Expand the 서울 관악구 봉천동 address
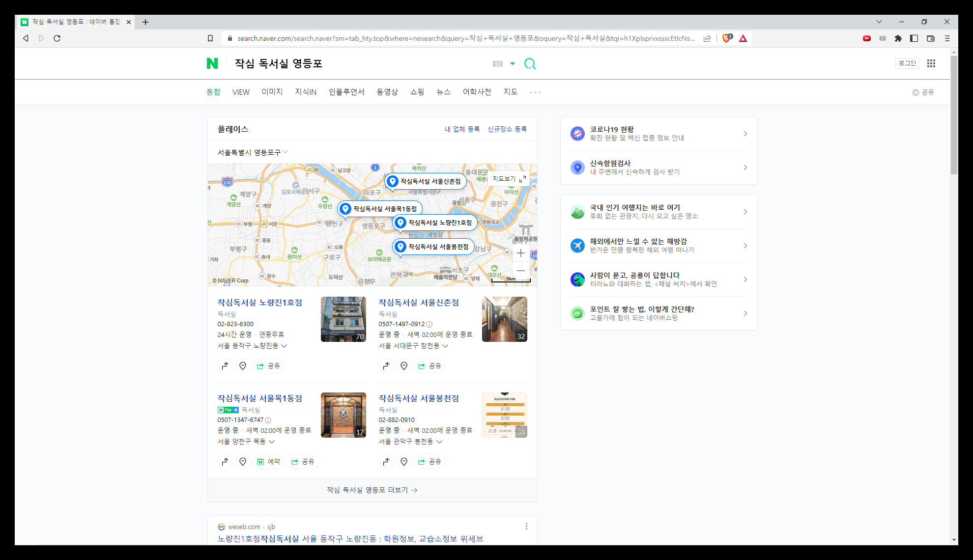Screen dimensions: 973x560 [x=411, y=442]
